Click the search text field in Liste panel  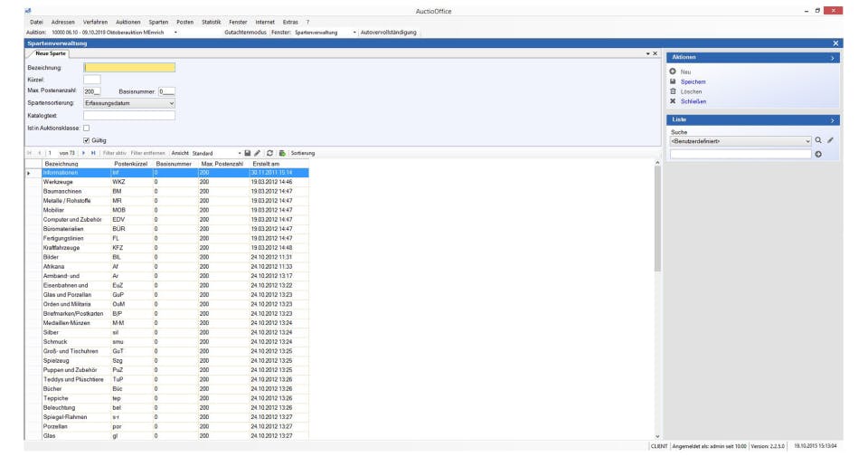click(741, 154)
